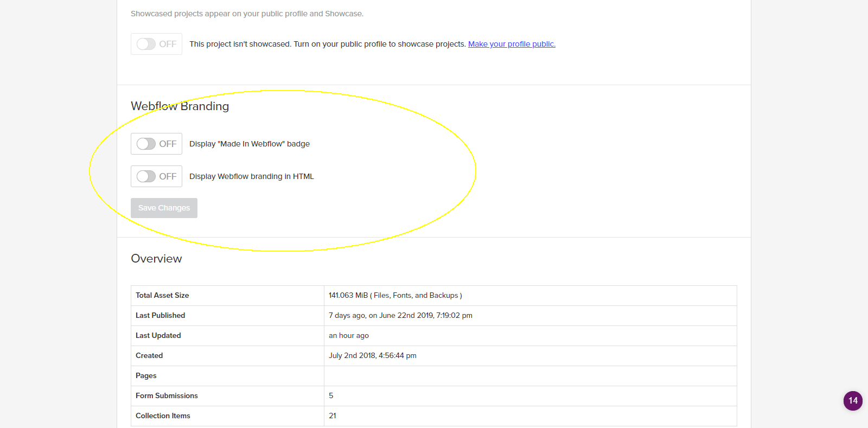
Task: Click the 'Display "Made In Webflow" badge' label
Action: point(250,144)
